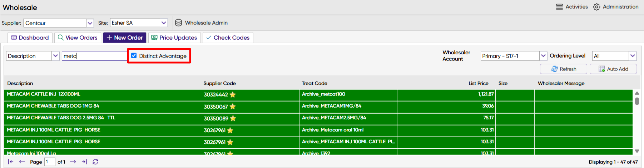Go to the first page arrow
The width and height of the screenshot is (644, 168).
[11, 162]
